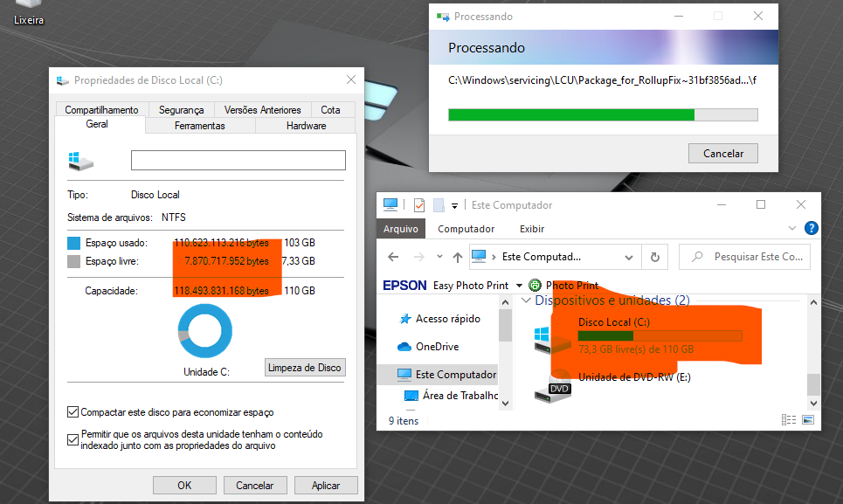Cancel the Processando operation
843x504 pixels.
(723, 154)
